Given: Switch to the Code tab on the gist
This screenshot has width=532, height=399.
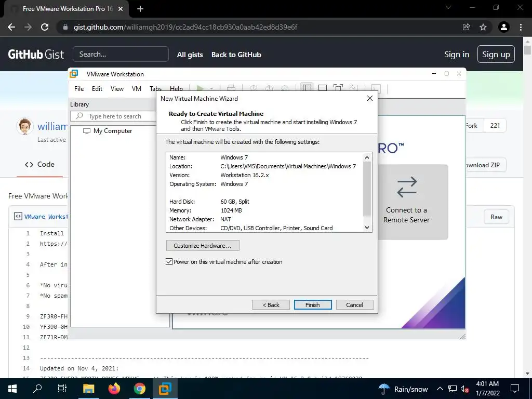Looking at the screenshot, I should (x=39, y=165).
